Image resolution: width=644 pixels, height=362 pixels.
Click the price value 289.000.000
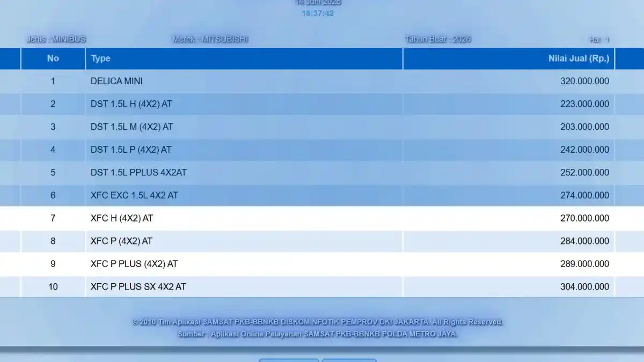click(x=584, y=264)
